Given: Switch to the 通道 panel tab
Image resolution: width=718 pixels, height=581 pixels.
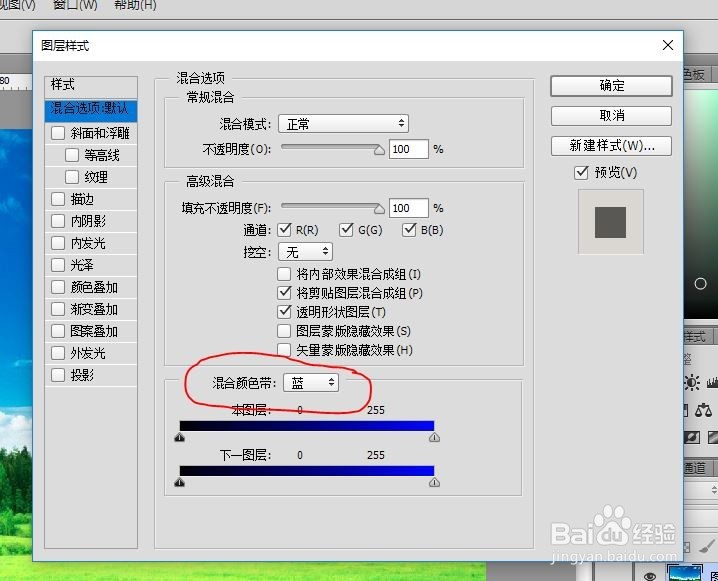Looking at the screenshot, I should 698,468.
